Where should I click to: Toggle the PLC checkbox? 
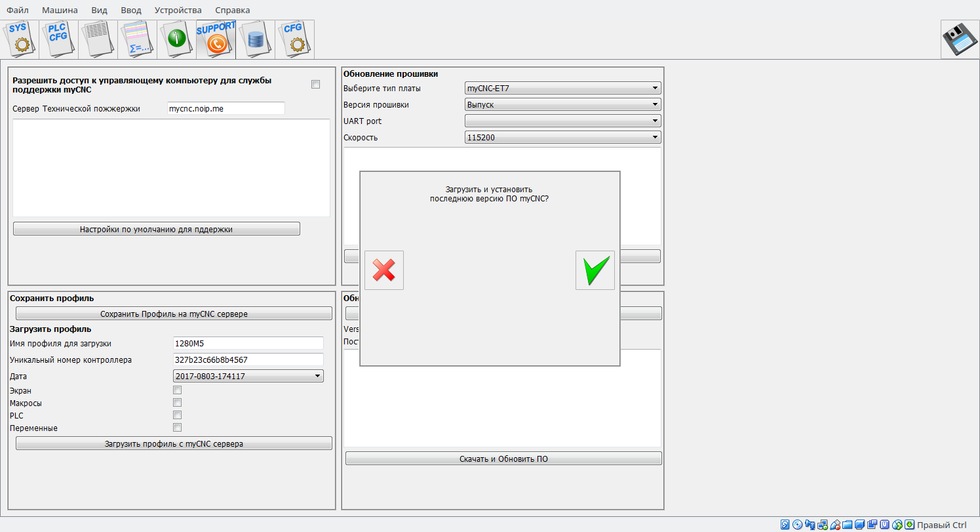177,415
